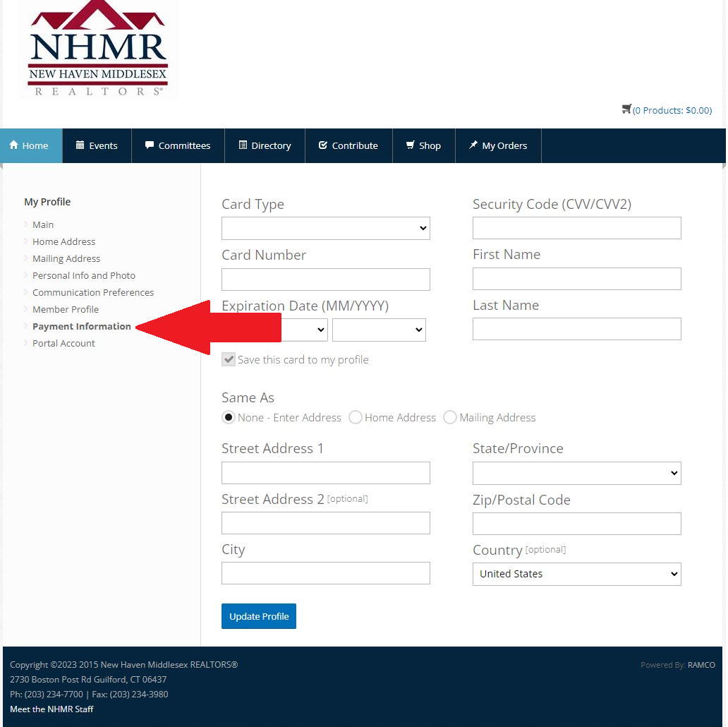Click the NHMR logo
Screen dimensions: 728x727
click(x=97, y=49)
